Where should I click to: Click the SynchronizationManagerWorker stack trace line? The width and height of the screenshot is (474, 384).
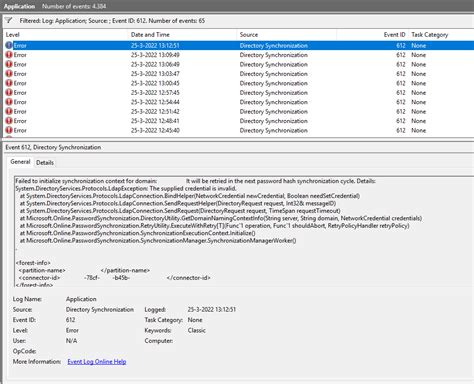[x=158, y=241]
